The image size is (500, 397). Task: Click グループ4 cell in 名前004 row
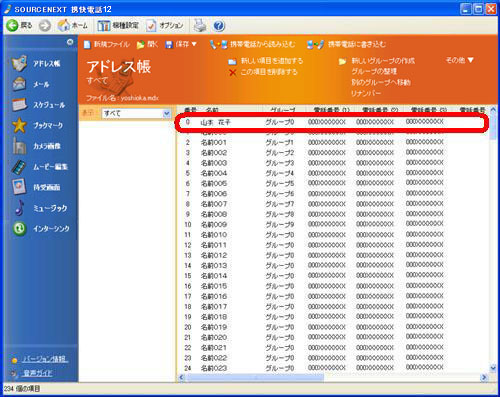[x=280, y=173]
